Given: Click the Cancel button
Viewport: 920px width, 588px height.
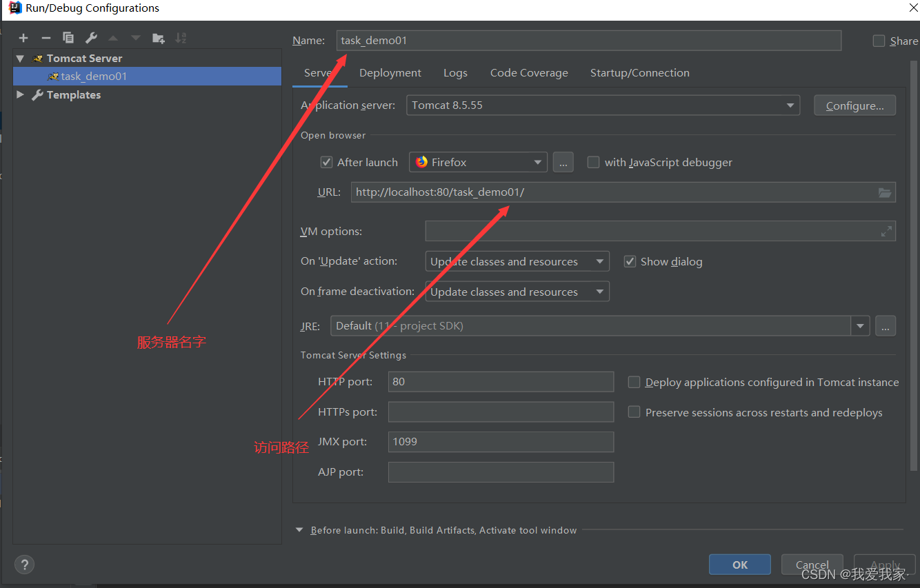Looking at the screenshot, I should [812, 565].
